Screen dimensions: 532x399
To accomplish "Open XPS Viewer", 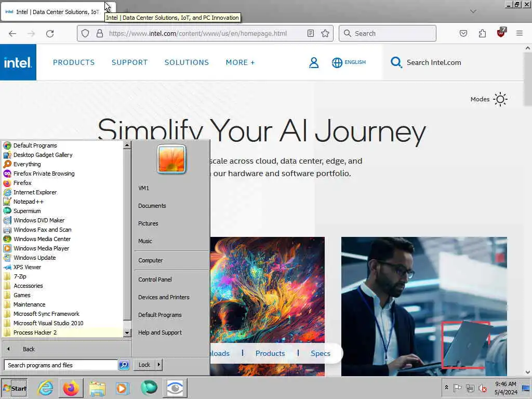I will [62, 267].
